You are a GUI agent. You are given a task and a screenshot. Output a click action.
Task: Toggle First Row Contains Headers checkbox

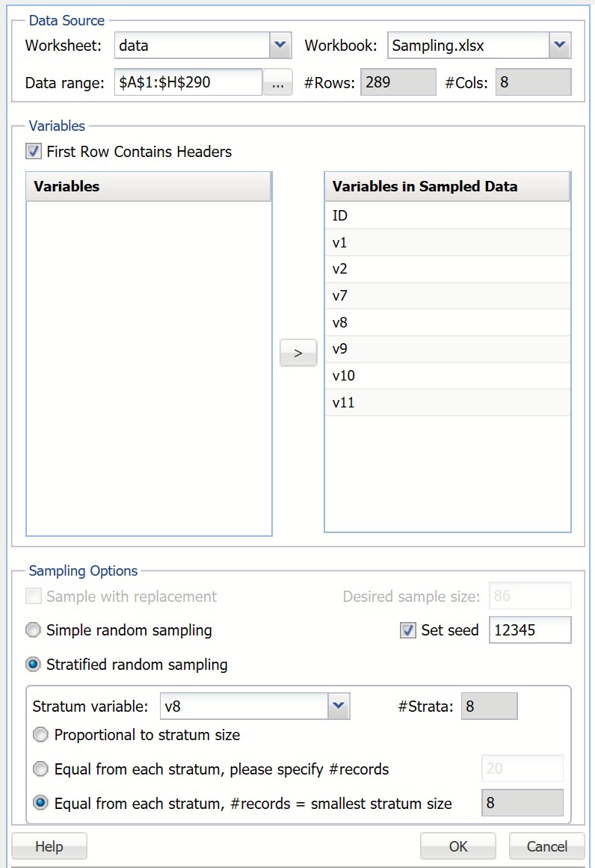coord(34,152)
